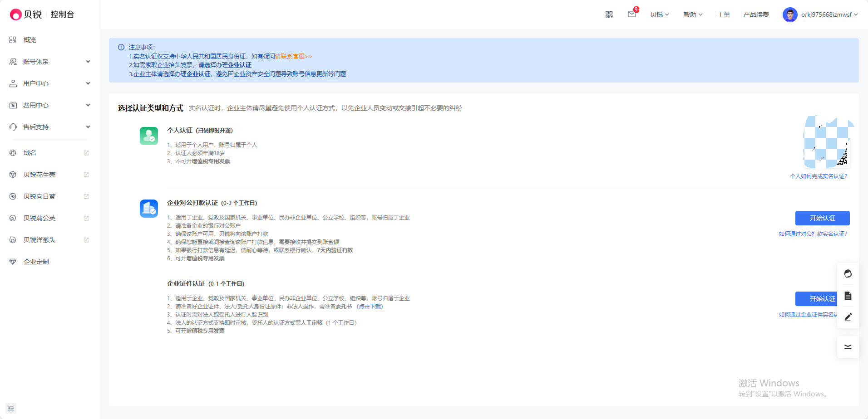Open the 个人如何完成实名认证? link
Image resolution: width=868 pixels, height=419 pixels.
pos(819,176)
